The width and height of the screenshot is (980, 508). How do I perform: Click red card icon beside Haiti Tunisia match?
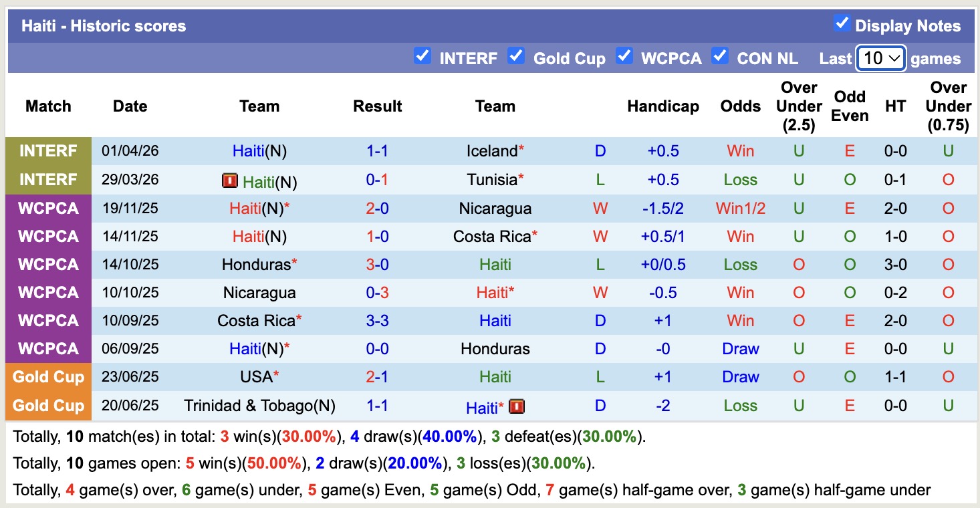click(230, 180)
